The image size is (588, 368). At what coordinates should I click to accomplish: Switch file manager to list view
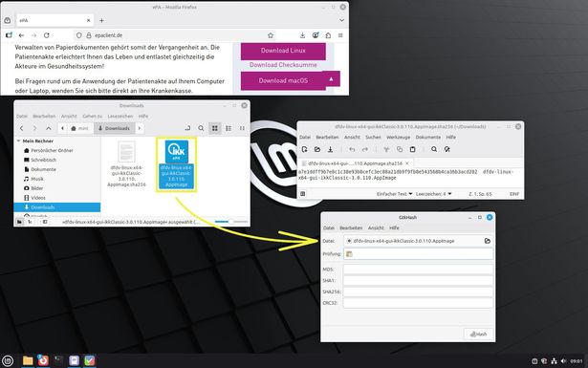coord(229,128)
